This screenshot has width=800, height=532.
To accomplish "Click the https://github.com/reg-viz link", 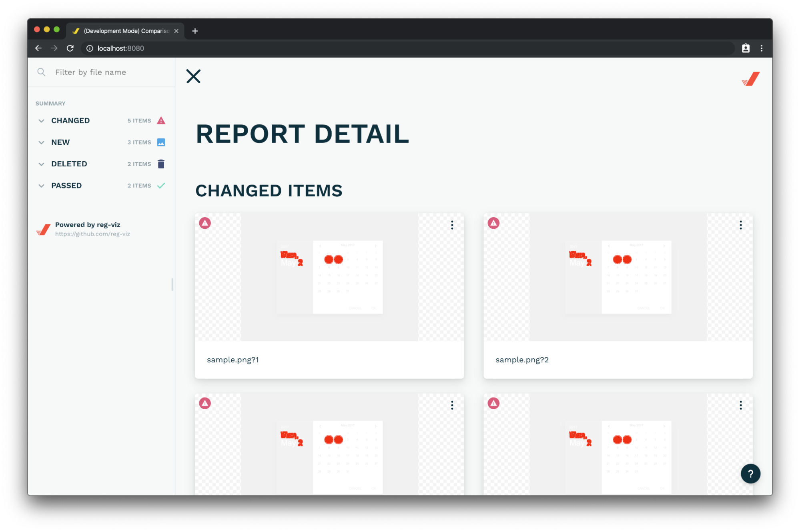I will pyautogui.click(x=92, y=233).
